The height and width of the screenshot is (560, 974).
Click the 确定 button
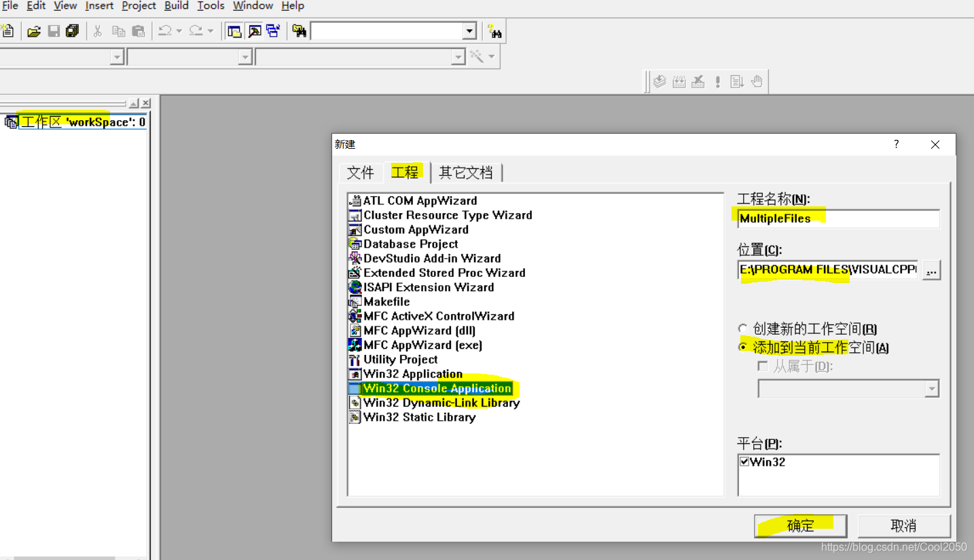click(x=800, y=525)
